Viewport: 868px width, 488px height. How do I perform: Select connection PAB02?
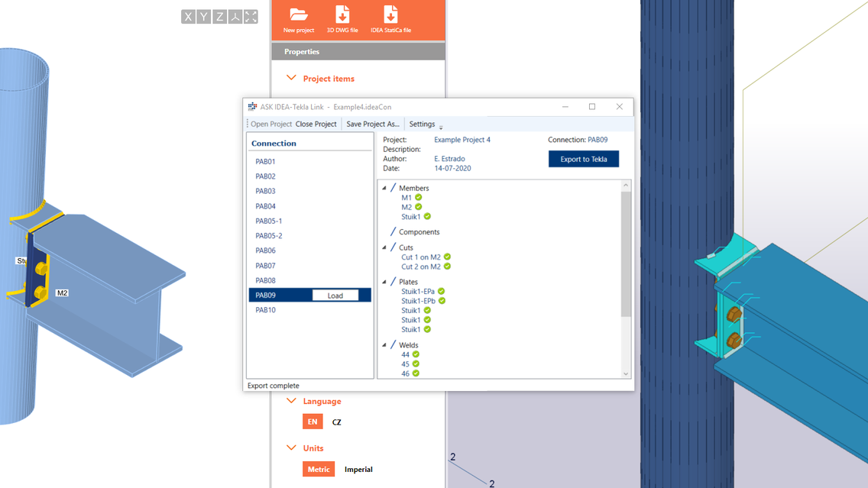265,176
